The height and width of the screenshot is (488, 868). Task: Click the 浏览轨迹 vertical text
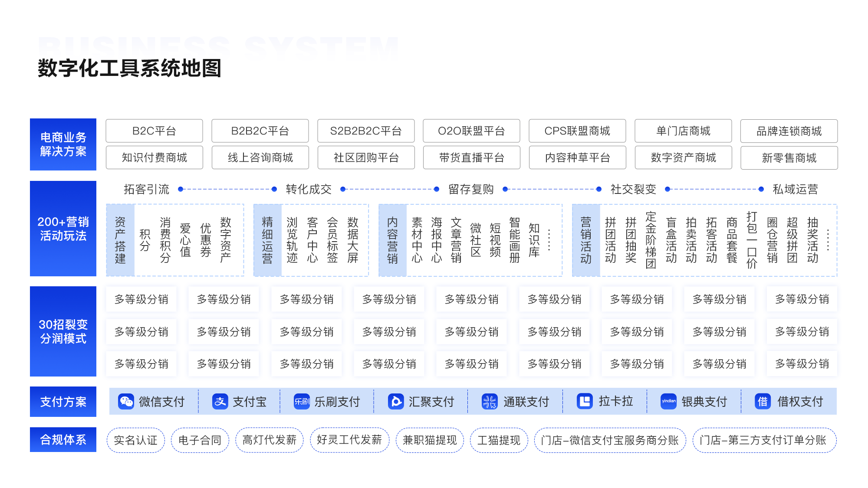(292, 240)
